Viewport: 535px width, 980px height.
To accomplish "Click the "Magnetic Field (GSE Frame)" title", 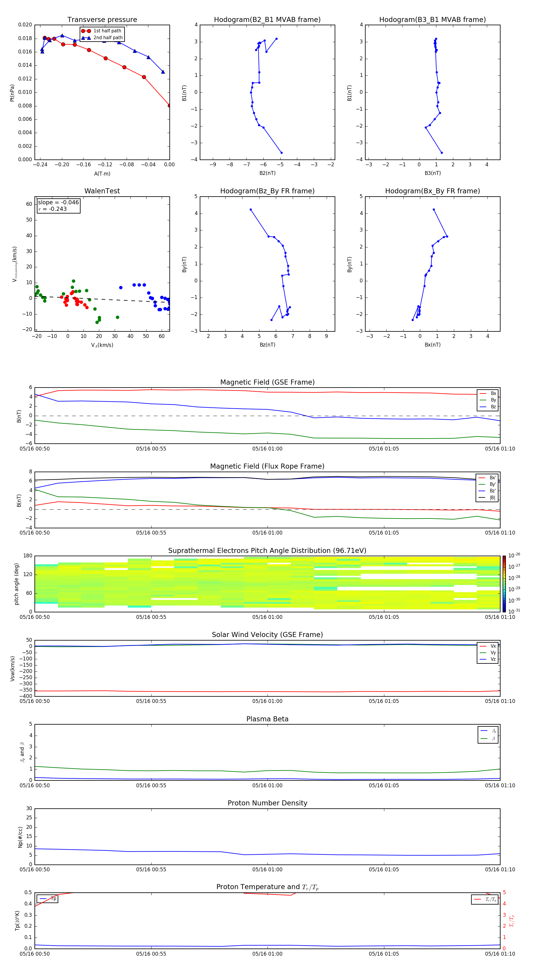I will [x=267, y=382].
